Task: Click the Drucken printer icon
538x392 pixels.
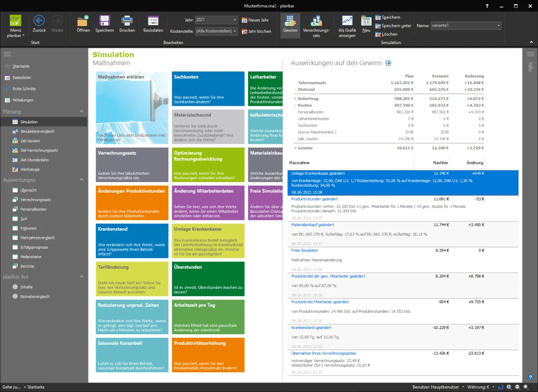Action: [127, 21]
